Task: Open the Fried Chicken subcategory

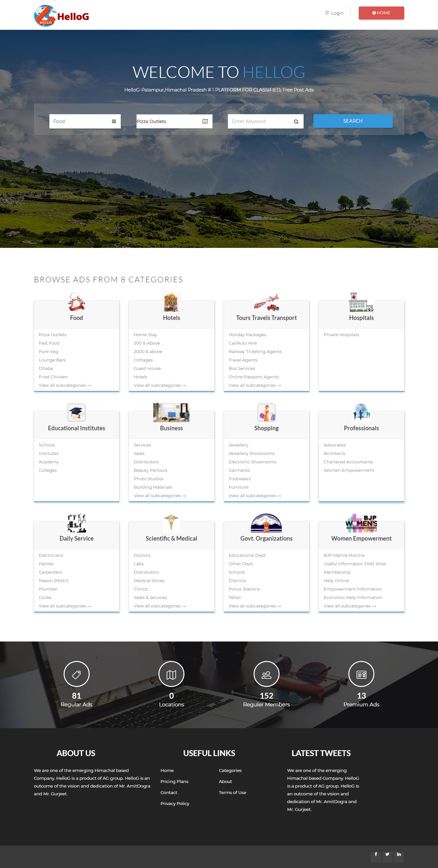Action: 53,377
